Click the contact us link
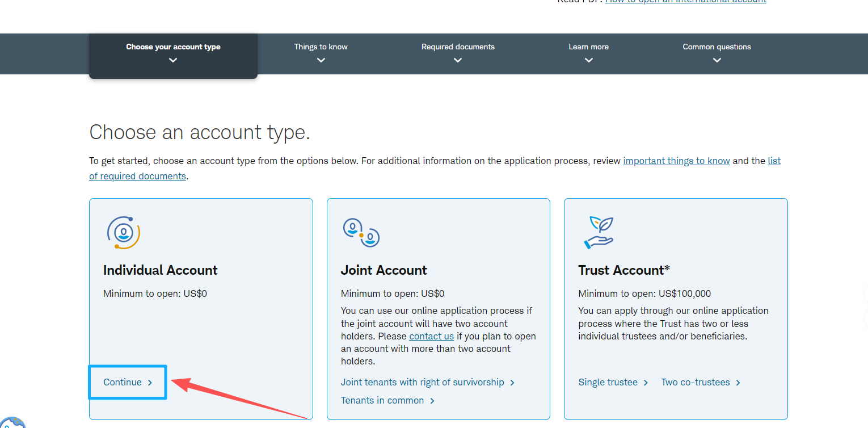The height and width of the screenshot is (428, 868). 431,336
